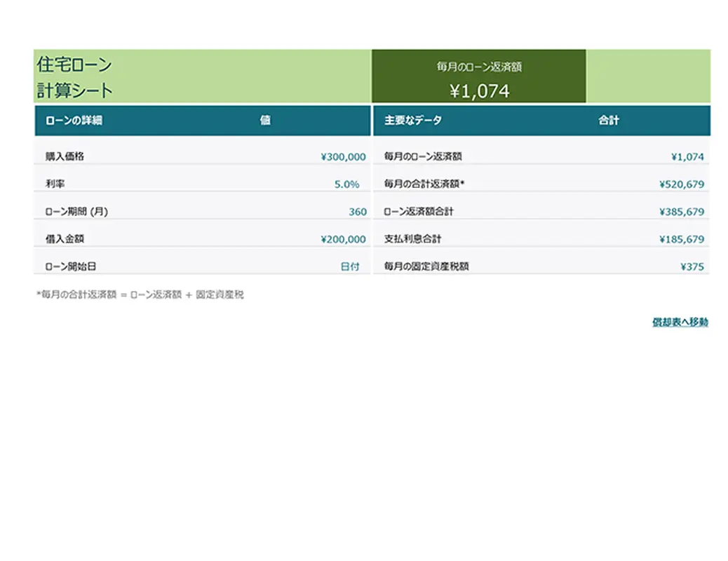Select the 毎月の合計返済額 value ¥520,679

click(x=681, y=184)
